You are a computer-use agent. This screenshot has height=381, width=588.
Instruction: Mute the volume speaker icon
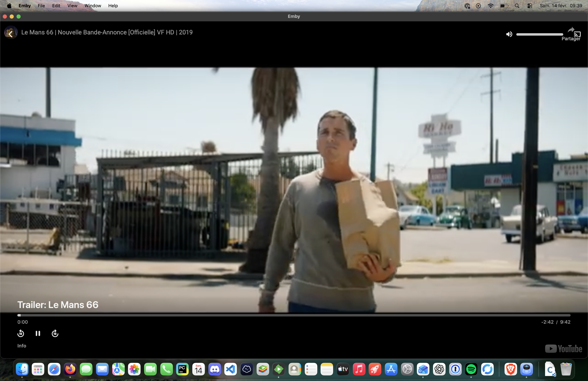(509, 34)
